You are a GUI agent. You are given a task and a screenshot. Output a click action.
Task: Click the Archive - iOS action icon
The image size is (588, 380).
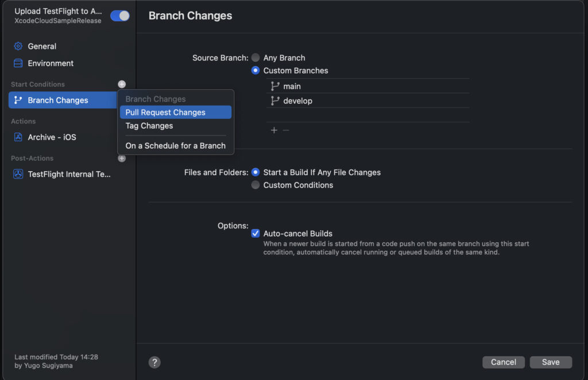pyautogui.click(x=18, y=137)
